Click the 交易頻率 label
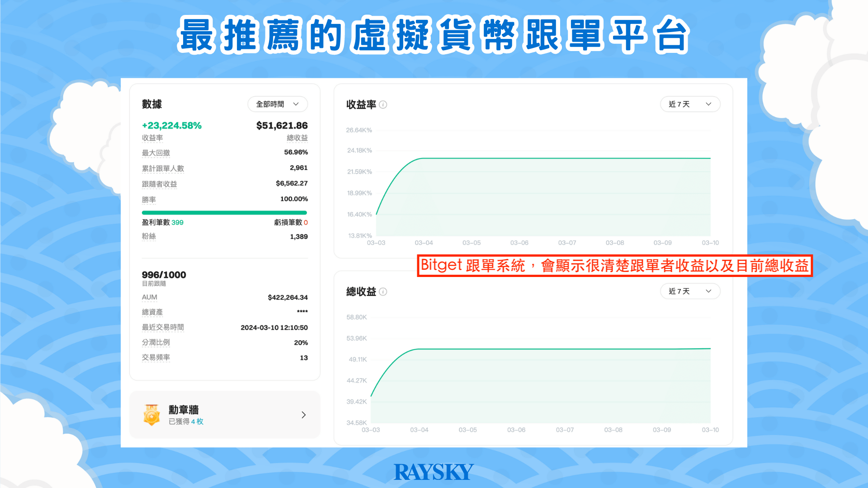868x488 pixels. (x=156, y=357)
